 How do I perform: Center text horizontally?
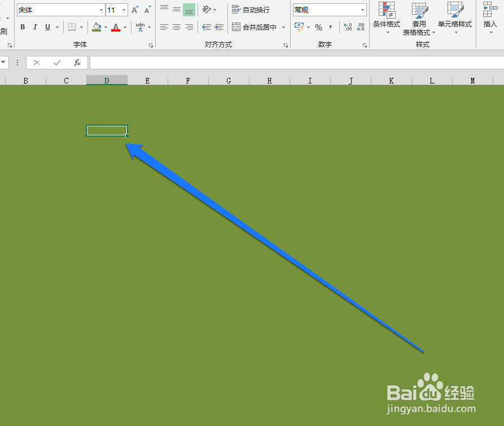pos(177,27)
